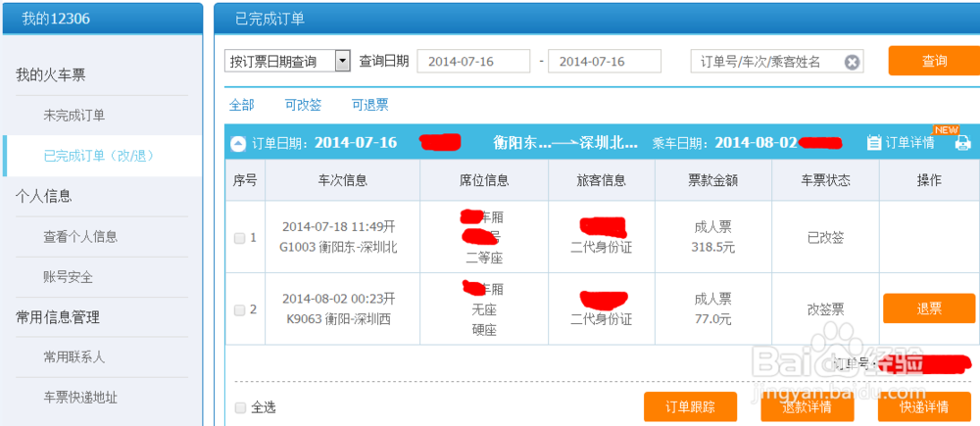Screen dimensions: 980x426
Task: Click the 车次信息 column header
Action: pyautogui.click(x=342, y=180)
